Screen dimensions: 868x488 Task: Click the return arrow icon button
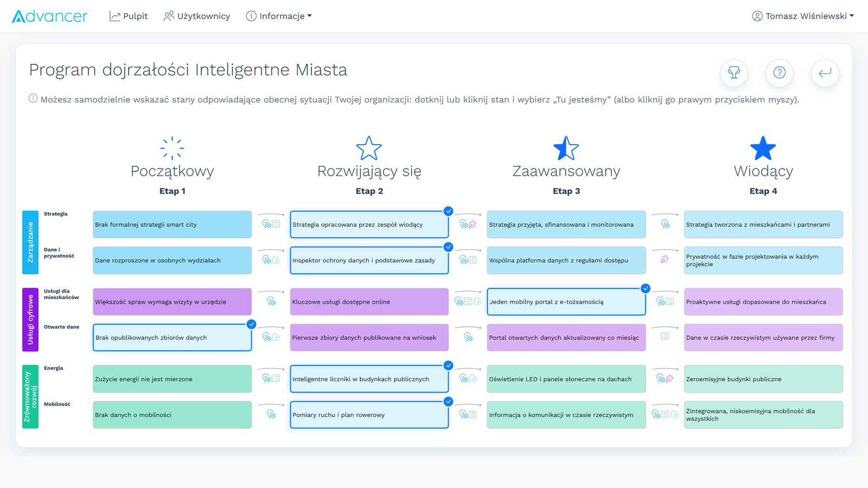click(825, 73)
